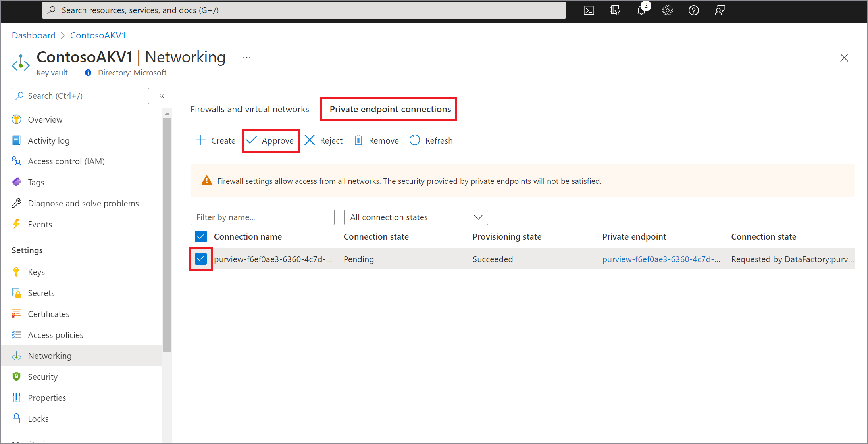This screenshot has width=868, height=444.
Task: Click the Security shield icon in sidebar
Action: click(17, 376)
